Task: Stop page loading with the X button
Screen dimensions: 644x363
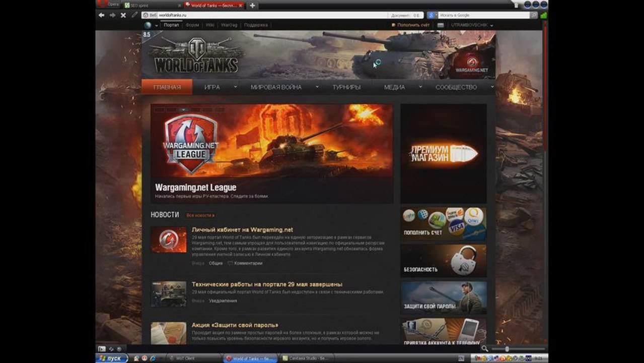Action: click(x=123, y=15)
